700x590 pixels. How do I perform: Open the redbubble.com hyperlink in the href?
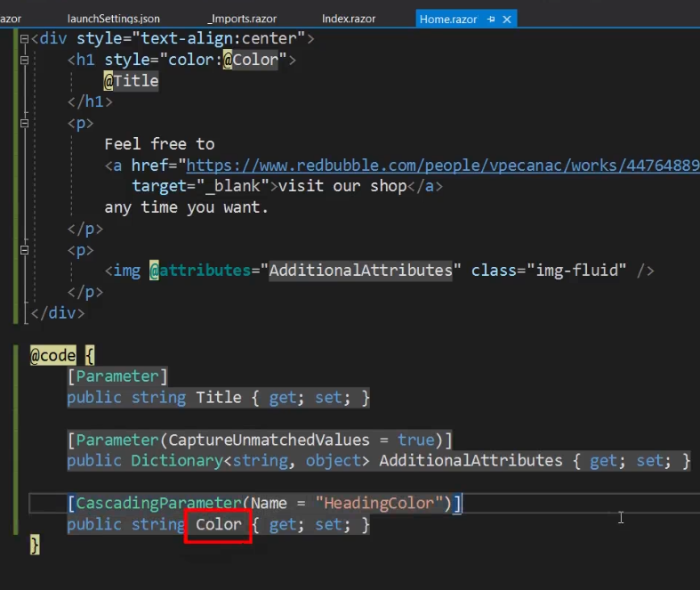click(442, 166)
